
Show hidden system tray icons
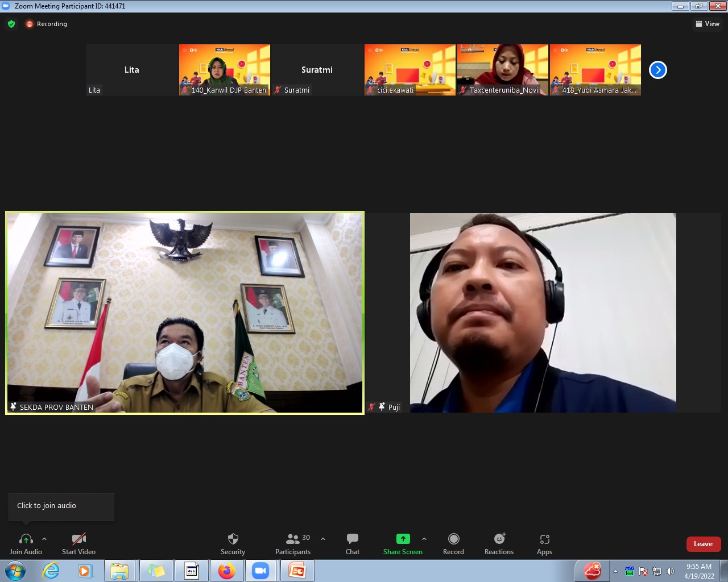tap(615, 571)
